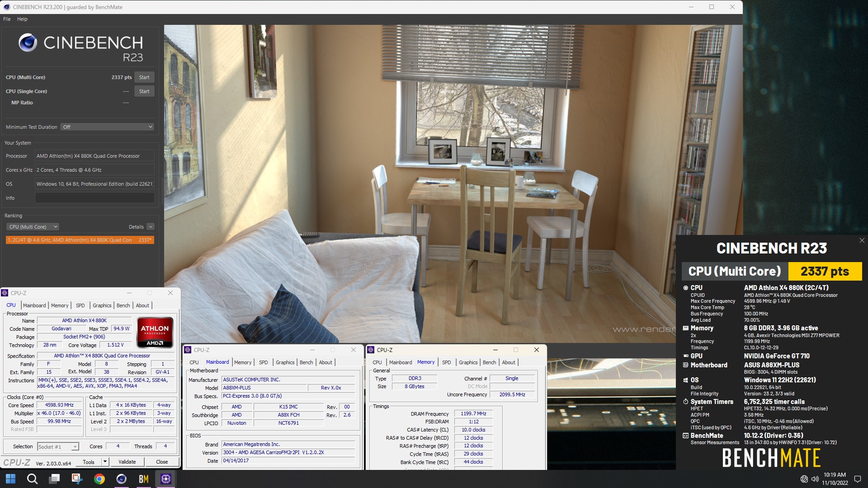Open Cinebench Help menu

tap(22, 19)
